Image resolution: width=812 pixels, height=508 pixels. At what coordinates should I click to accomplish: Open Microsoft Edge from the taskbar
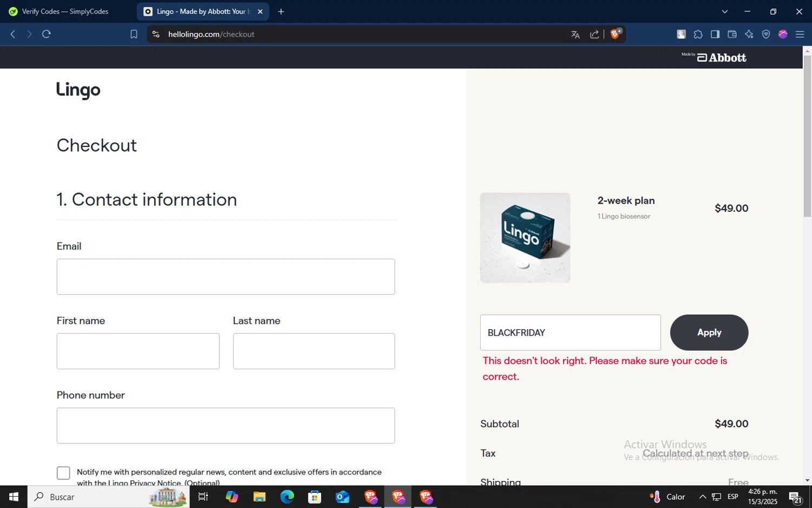coord(287,497)
